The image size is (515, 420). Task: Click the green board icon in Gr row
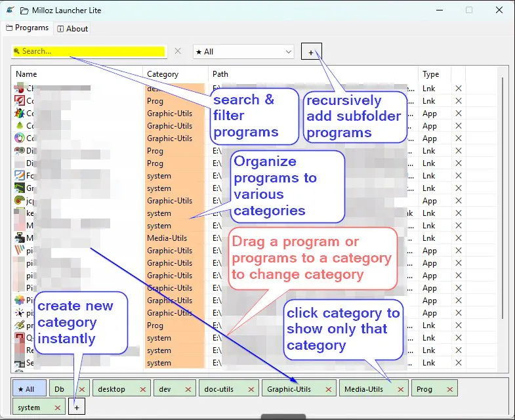pyautogui.click(x=20, y=188)
